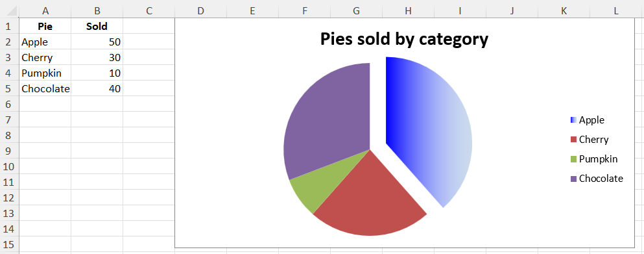Click the cell containing 'Chocolate'
This screenshot has height=254, width=644.
(x=45, y=88)
